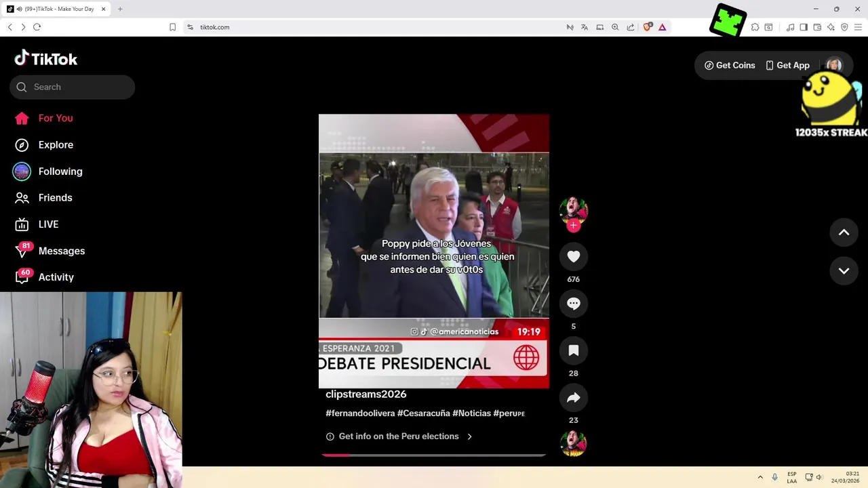This screenshot has width=868, height=488.
Task: Focus the TikTok Search field
Action: coord(72,87)
